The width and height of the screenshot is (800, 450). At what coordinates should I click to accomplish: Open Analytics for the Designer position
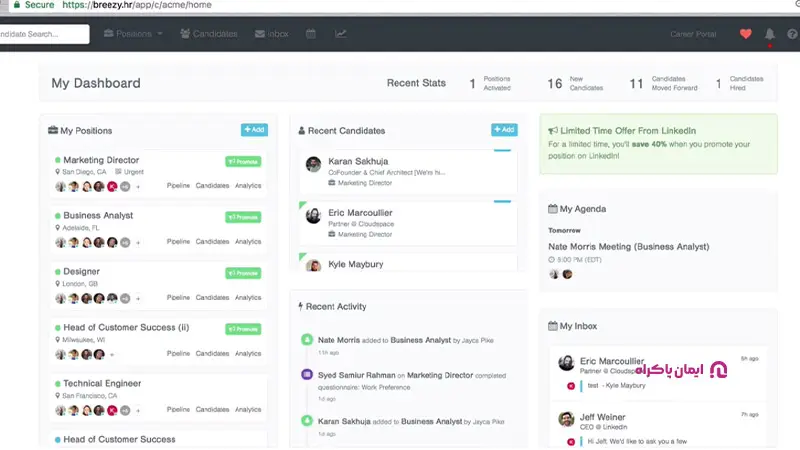click(x=248, y=298)
